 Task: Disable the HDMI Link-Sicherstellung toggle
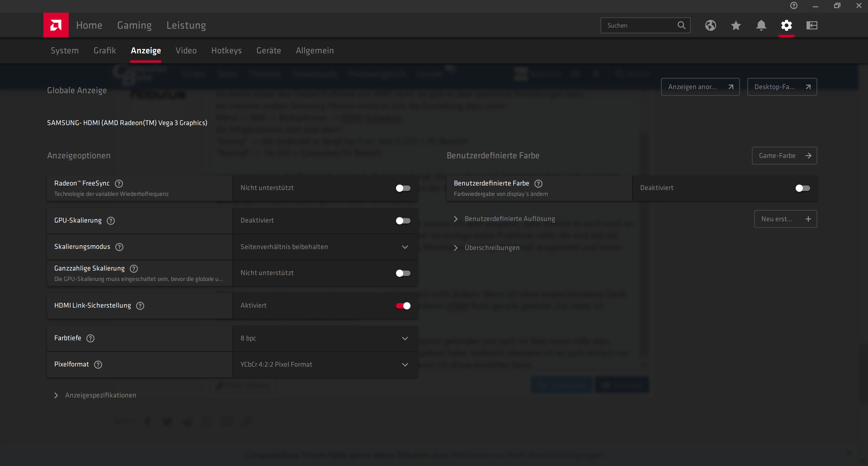(x=403, y=305)
